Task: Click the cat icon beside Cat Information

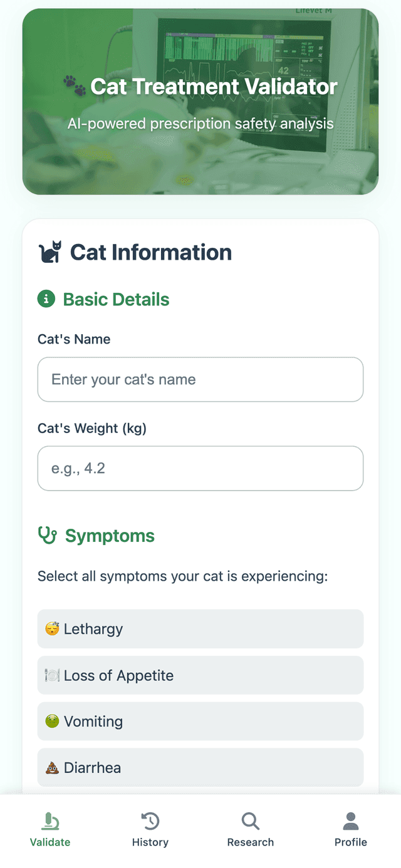Action: coord(50,252)
